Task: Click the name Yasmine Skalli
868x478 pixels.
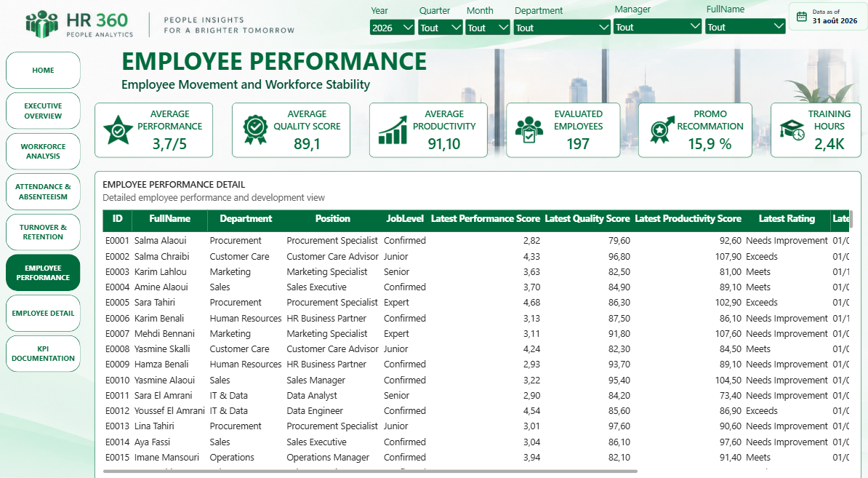Action: pyautogui.click(x=162, y=349)
